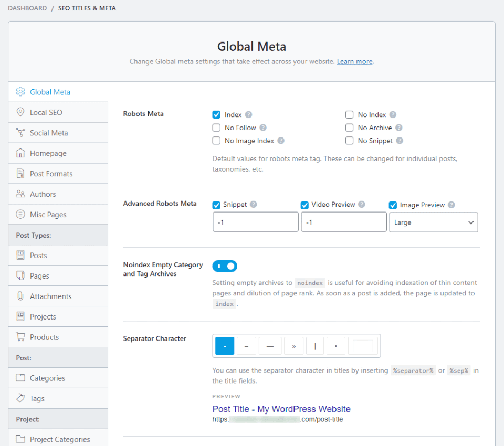Viewport: 504px width, 446px height.
Task: Select the pipe separator character
Action: pos(315,345)
